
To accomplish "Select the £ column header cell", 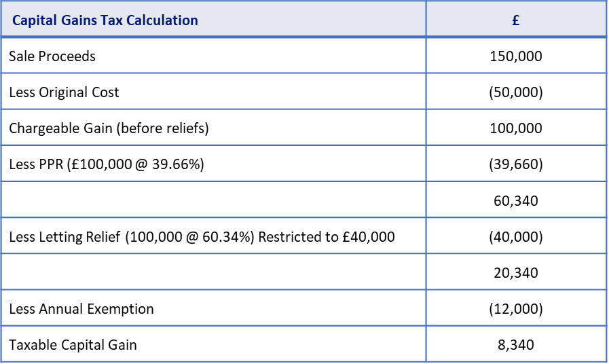I will [516, 20].
